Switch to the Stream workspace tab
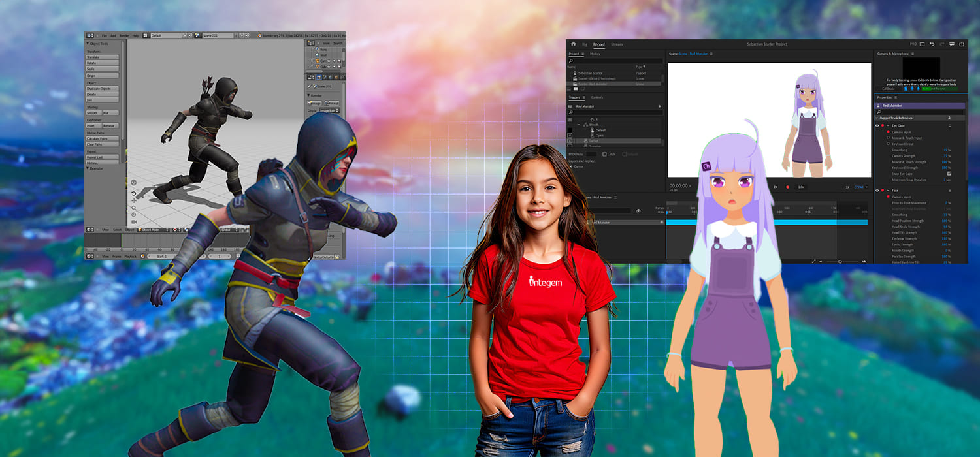The width and height of the screenshot is (980, 457). [617, 44]
